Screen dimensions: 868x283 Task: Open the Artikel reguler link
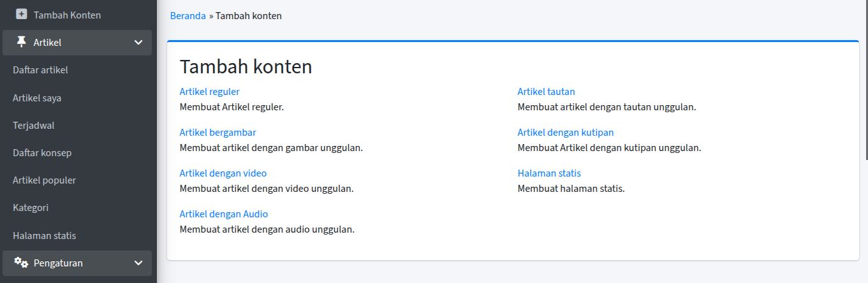(x=210, y=92)
